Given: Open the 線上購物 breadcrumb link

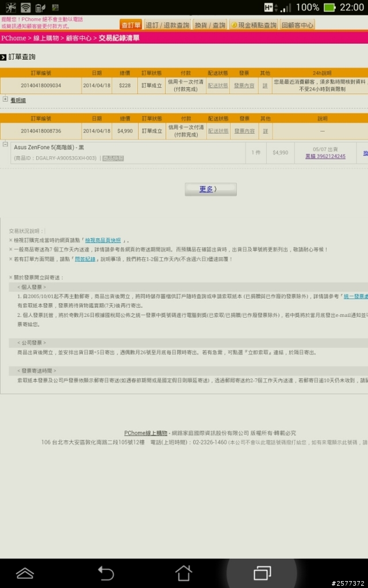Looking at the screenshot, I should click(x=46, y=38).
